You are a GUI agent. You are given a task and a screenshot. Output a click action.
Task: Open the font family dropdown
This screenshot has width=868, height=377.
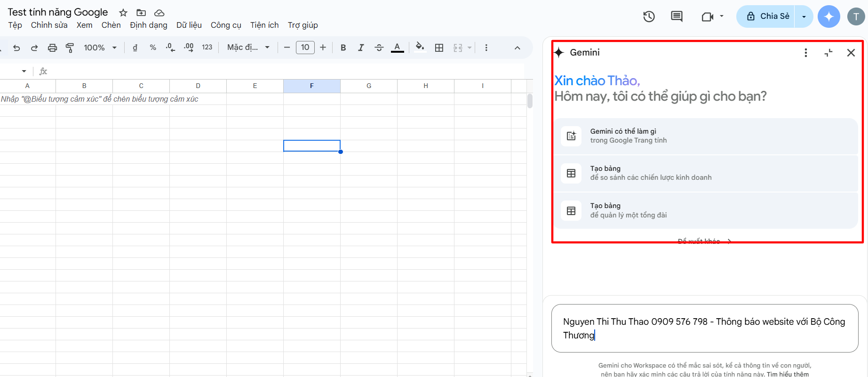pos(248,48)
